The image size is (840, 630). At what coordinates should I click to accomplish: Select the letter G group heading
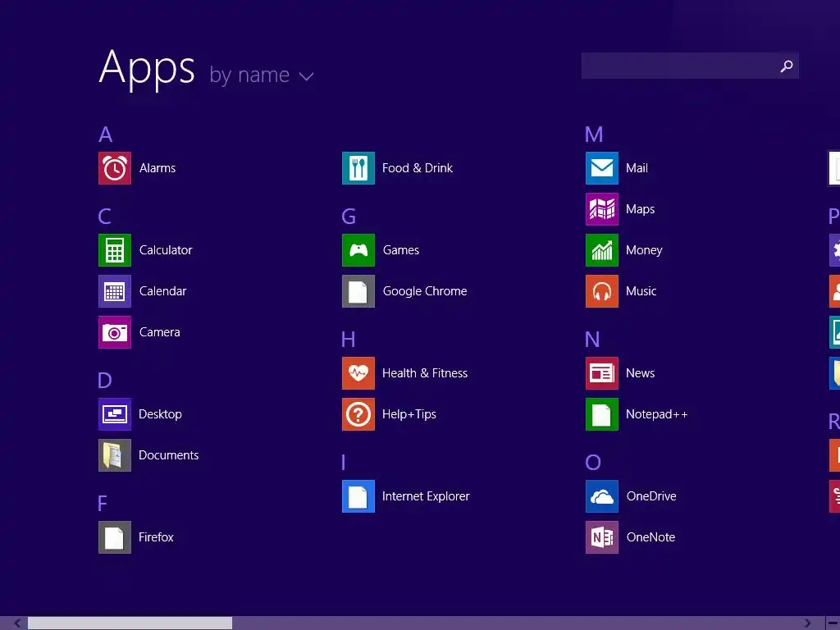pos(349,217)
